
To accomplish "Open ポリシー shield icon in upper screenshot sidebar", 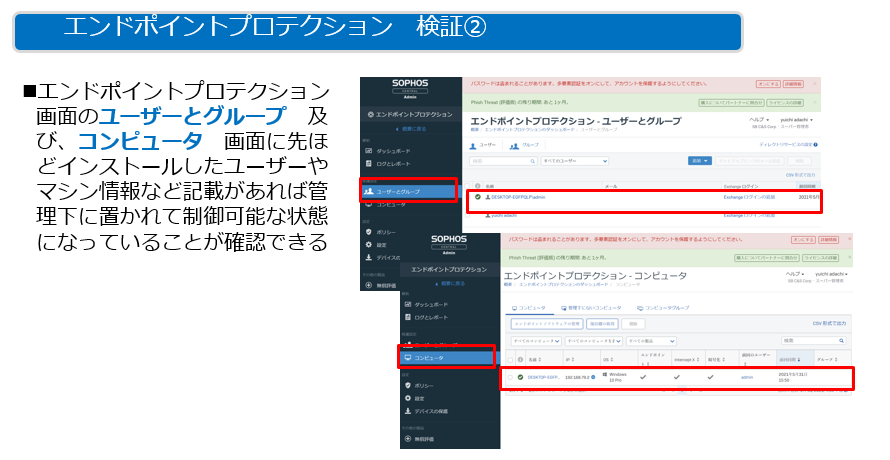I will click(x=369, y=232).
